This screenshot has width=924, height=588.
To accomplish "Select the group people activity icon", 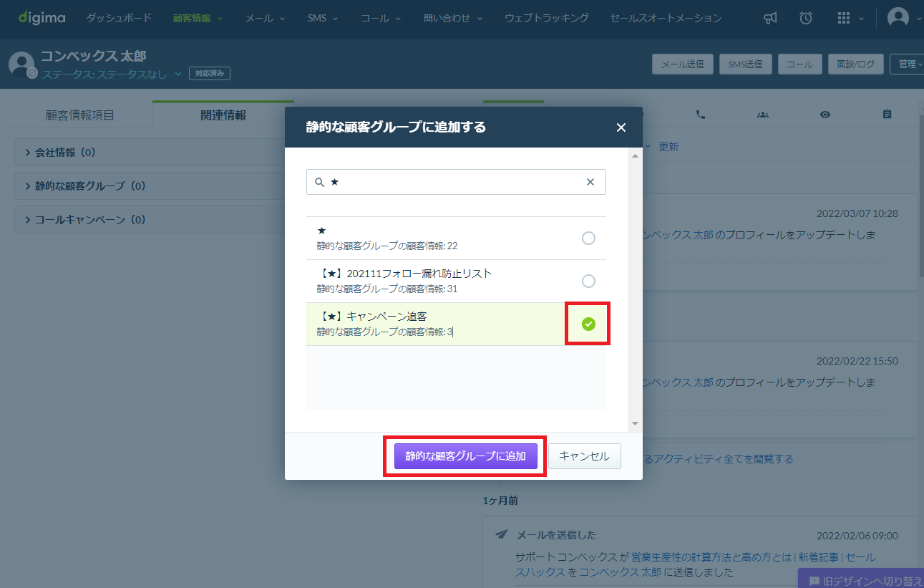I will pos(763,115).
